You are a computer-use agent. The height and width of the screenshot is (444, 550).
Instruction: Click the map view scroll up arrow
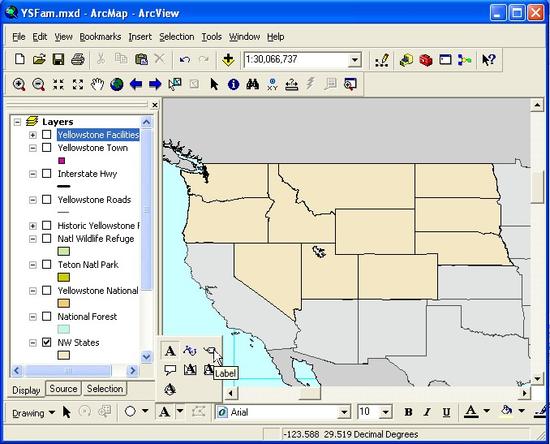coord(537,105)
